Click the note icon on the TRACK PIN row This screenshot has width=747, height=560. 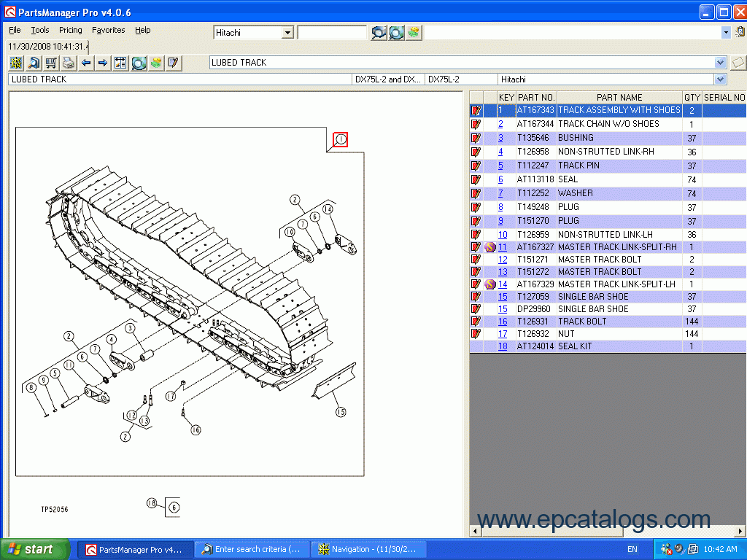(x=476, y=166)
